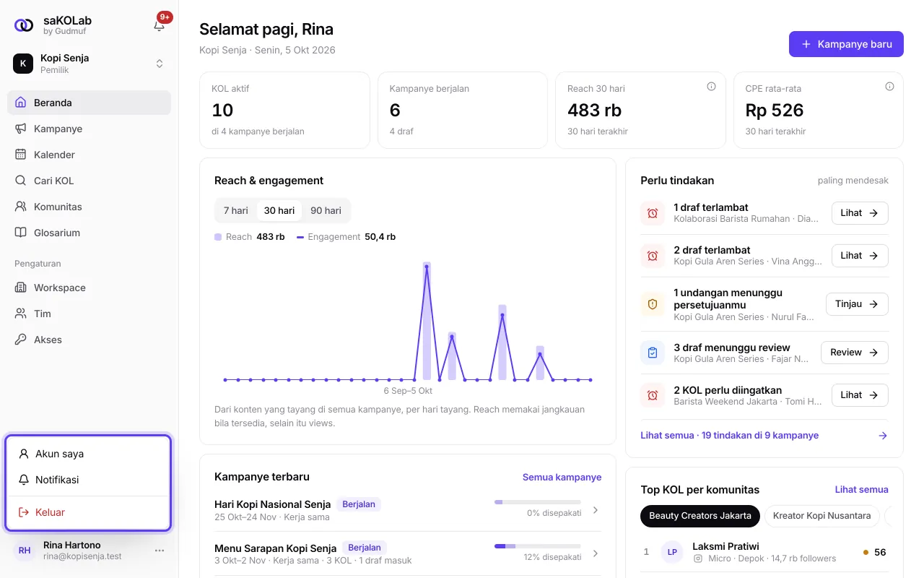This screenshot has width=924, height=578.
Task: Click the saKOLab logo icon
Action: pos(24,25)
